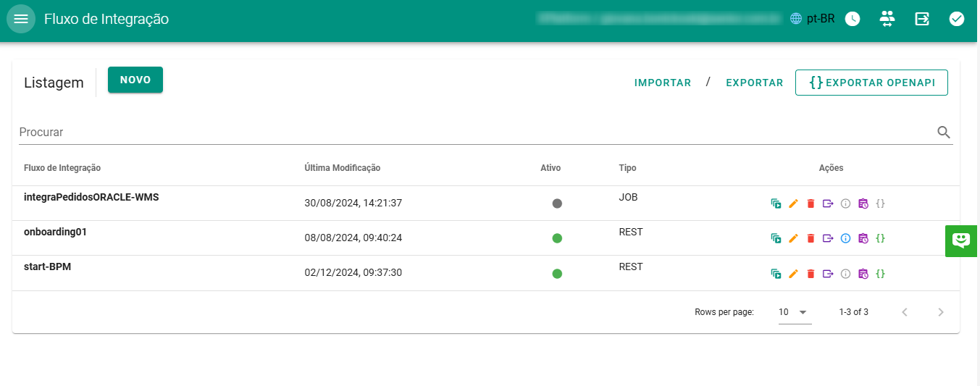Duplicate and run onboarding01 flow

click(x=776, y=238)
